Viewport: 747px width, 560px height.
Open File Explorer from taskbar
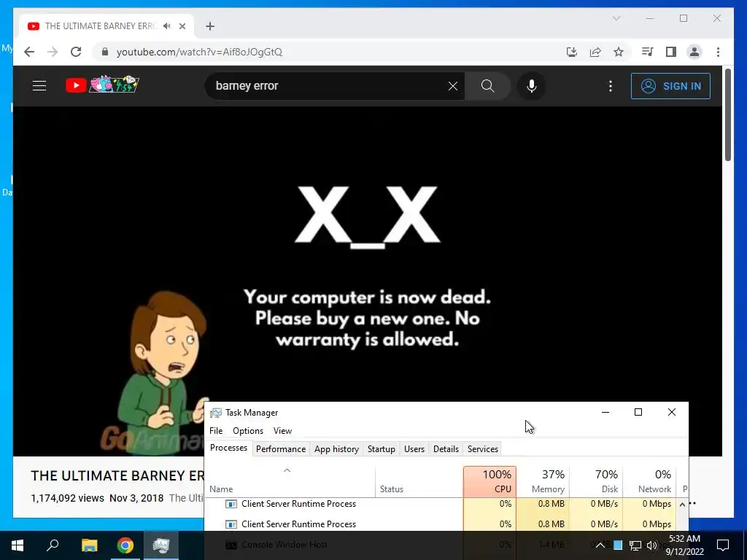[x=89, y=545]
